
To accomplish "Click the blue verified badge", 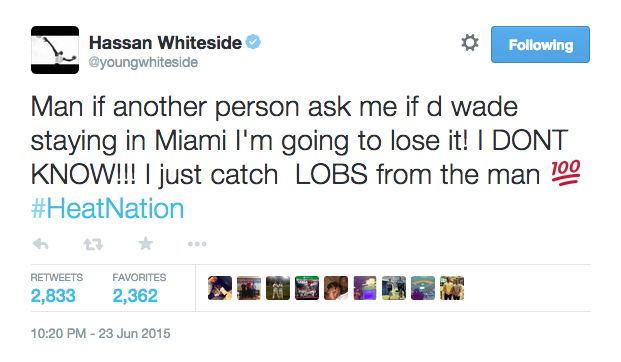I will point(253,42).
